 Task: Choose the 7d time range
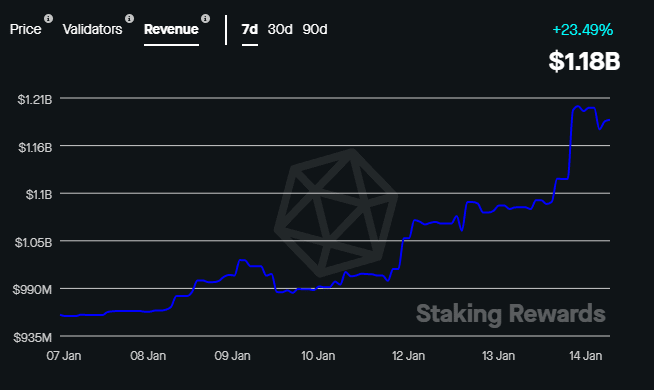(250, 29)
